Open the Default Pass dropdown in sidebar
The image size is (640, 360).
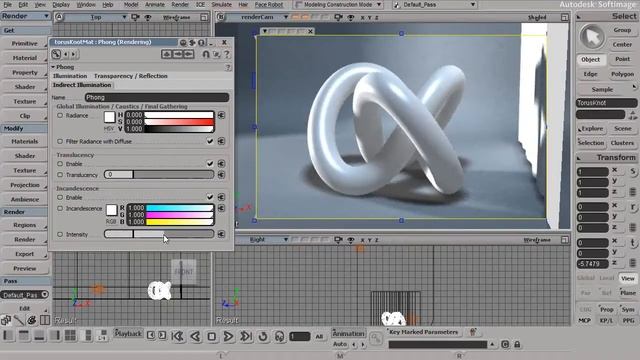[x=24, y=295]
